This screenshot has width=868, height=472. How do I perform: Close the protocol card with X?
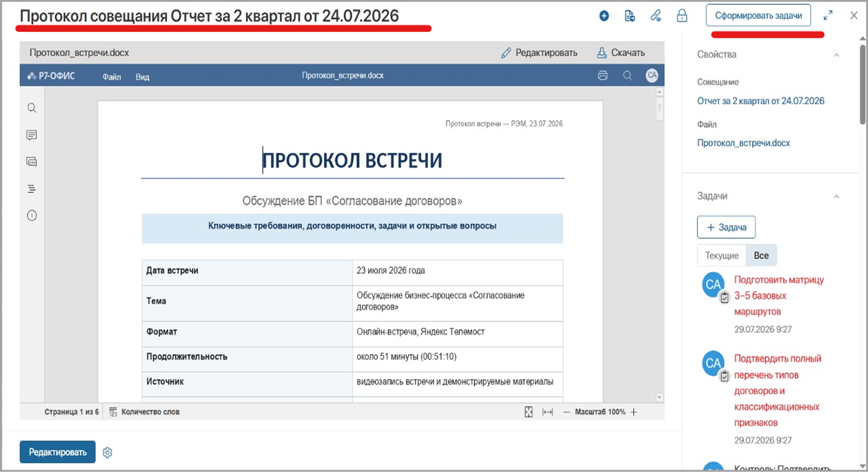[854, 15]
